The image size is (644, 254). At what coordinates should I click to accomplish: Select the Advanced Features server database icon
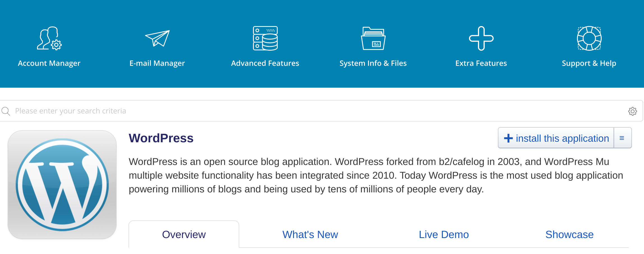coord(265,38)
